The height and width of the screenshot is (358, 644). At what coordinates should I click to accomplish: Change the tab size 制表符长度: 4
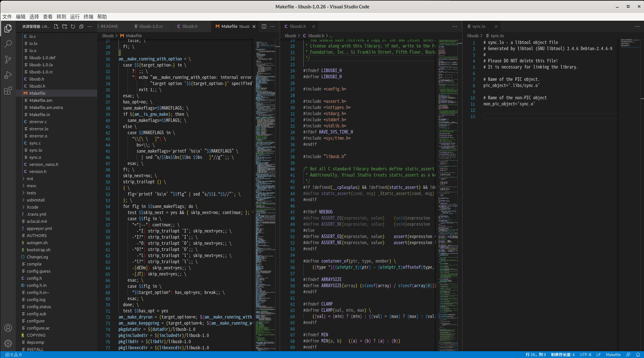(x=563, y=355)
